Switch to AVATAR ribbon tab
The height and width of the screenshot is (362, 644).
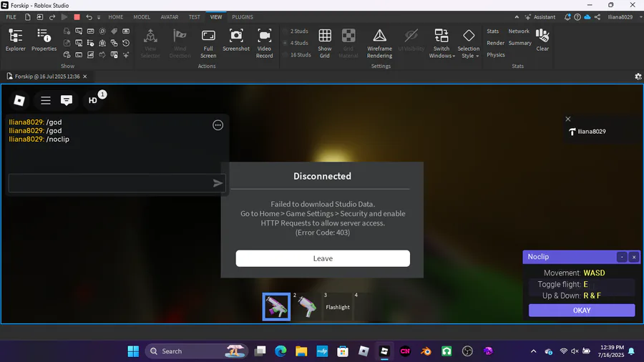(169, 17)
